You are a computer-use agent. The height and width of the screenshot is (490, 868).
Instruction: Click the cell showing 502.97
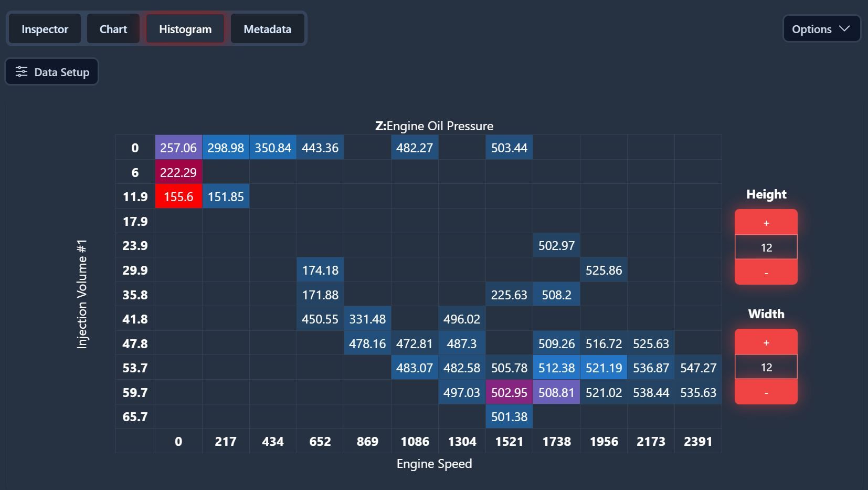(x=556, y=245)
